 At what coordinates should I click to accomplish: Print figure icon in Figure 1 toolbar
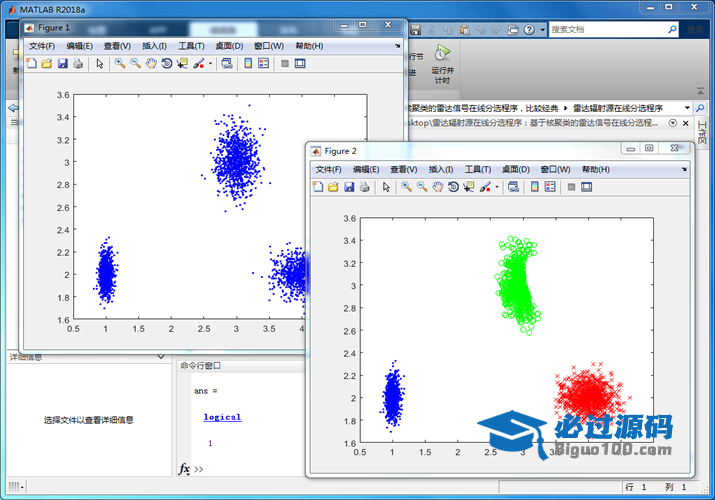[x=78, y=64]
